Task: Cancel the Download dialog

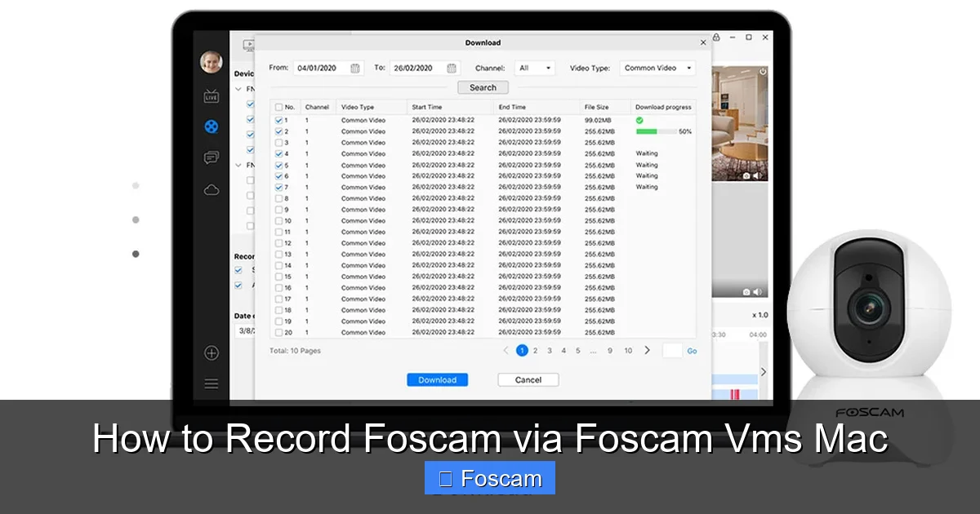Action: (528, 379)
